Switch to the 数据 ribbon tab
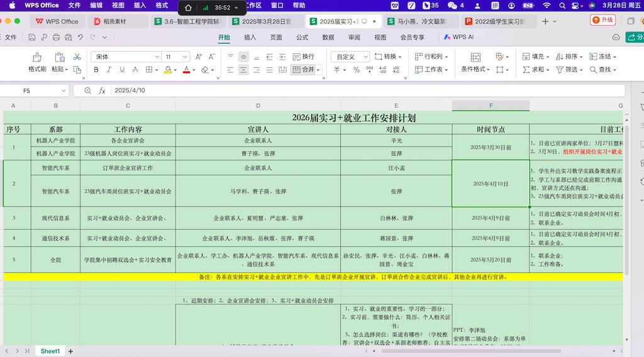The width and height of the screenshot is (644, 357). [328, 37]
